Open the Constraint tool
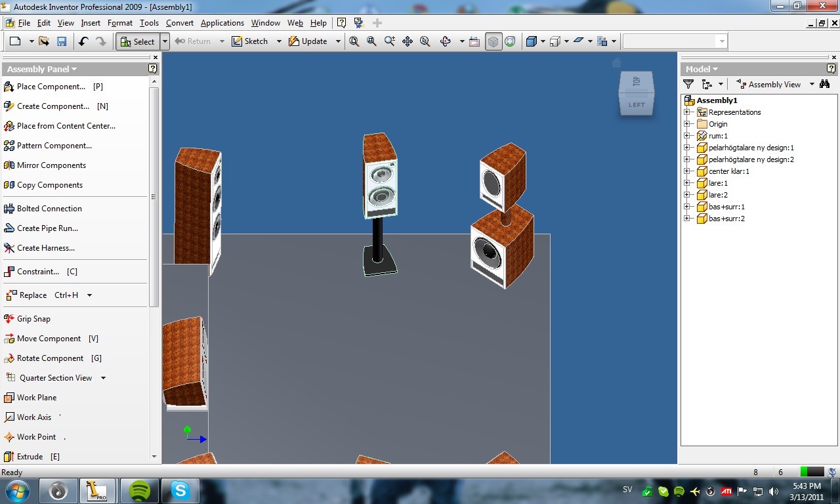 click(x=41, y=272)
